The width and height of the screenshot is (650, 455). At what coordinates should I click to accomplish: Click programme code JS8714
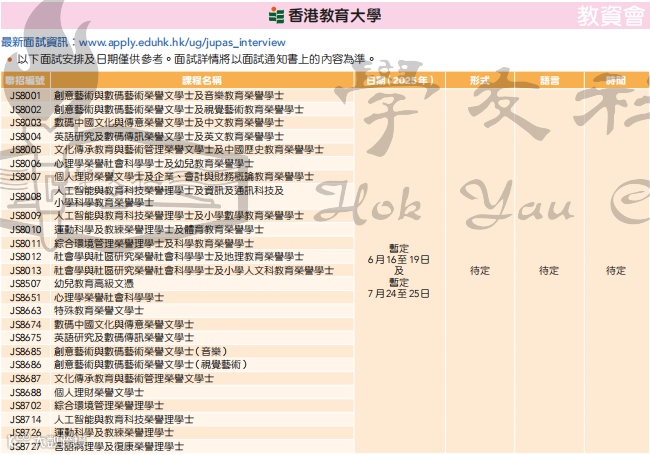(x=25, y=419)
